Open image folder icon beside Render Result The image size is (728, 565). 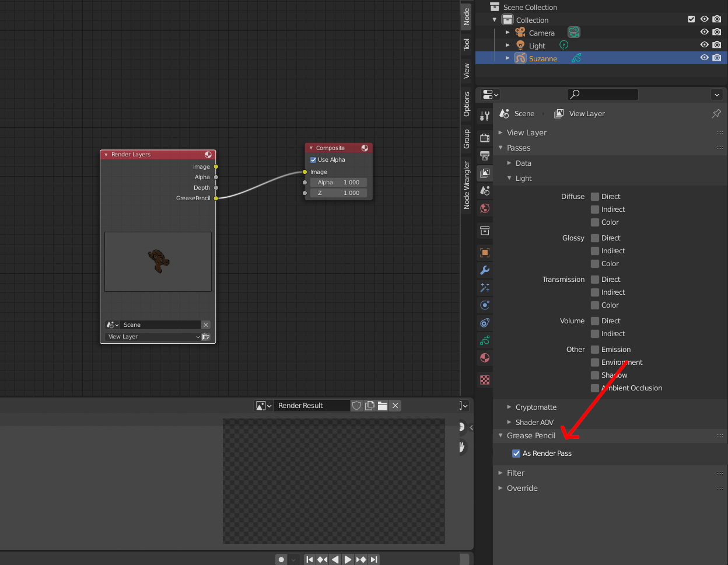click(383, 406)
